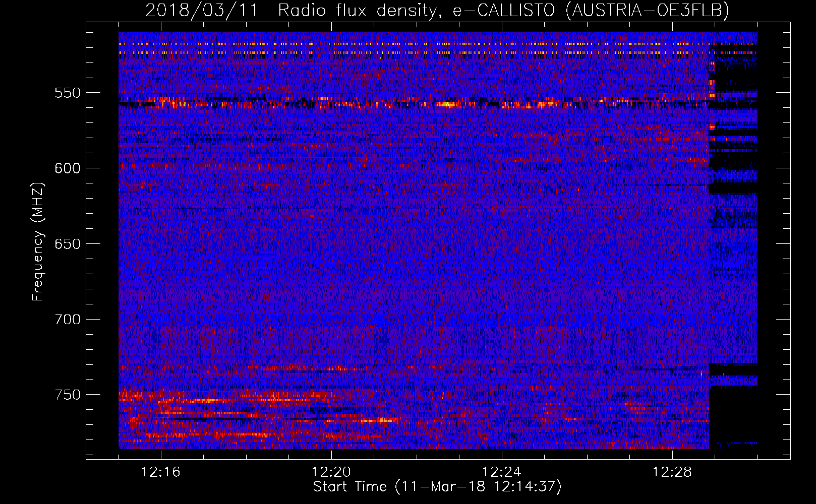
Task: Click the "Start Time (11-Mar-18 12:14:37)" label
Action: pos(437,487)
